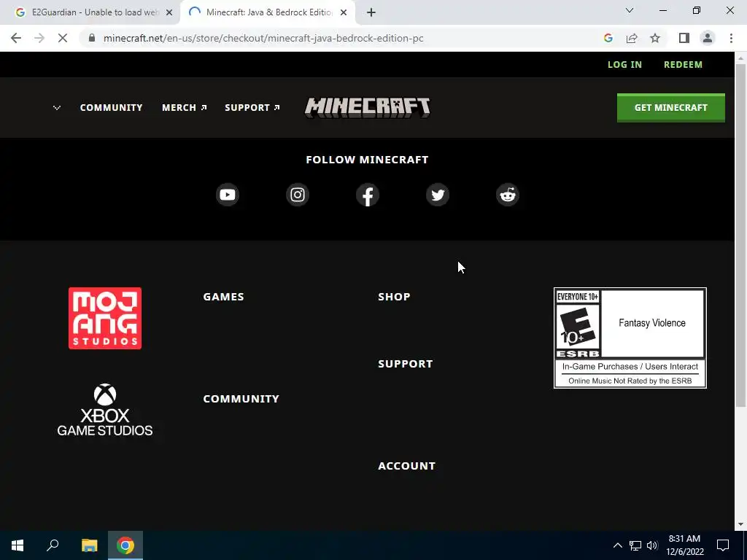
Task: Open Chrome side panel icon
Action: (684, 38)
